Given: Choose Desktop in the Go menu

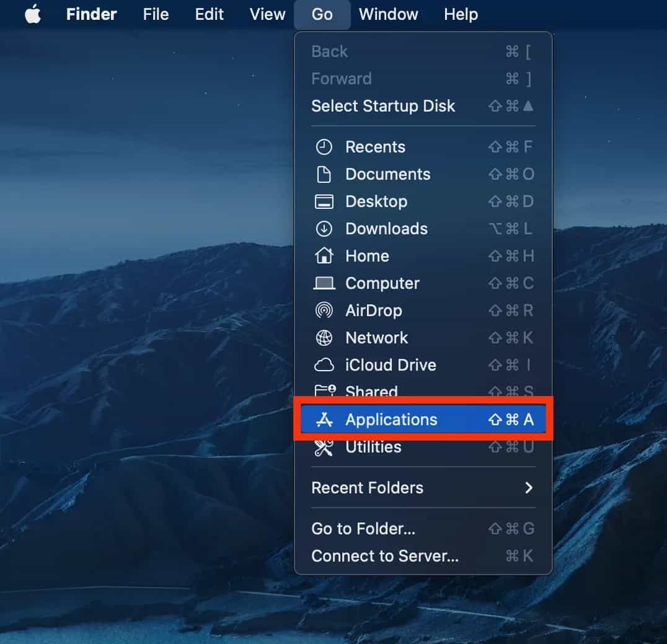Looking at the screenshot, I should coord(423,201).
